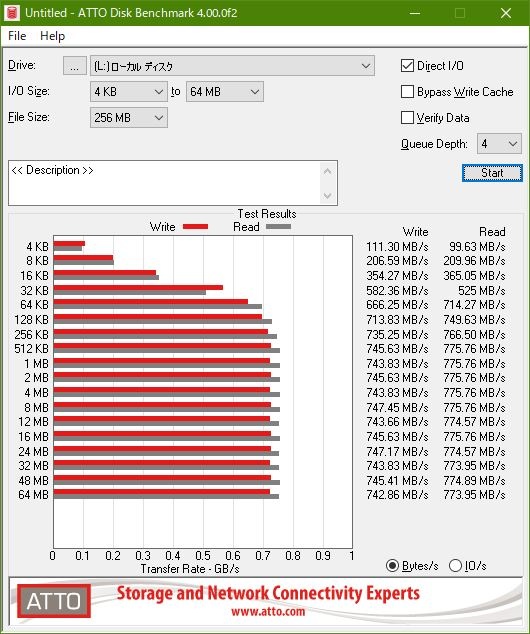530x634 pixels.
Task: Click the 582.36 MB/s write value
Action: point(397,290)
